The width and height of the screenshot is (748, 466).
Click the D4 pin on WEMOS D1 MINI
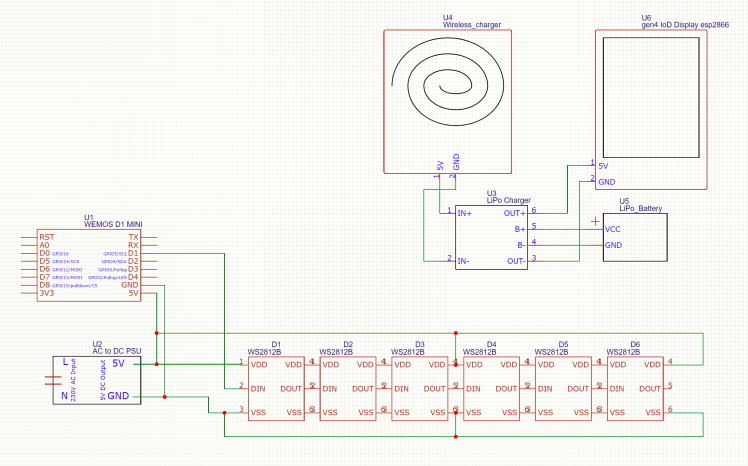point(133,277)
